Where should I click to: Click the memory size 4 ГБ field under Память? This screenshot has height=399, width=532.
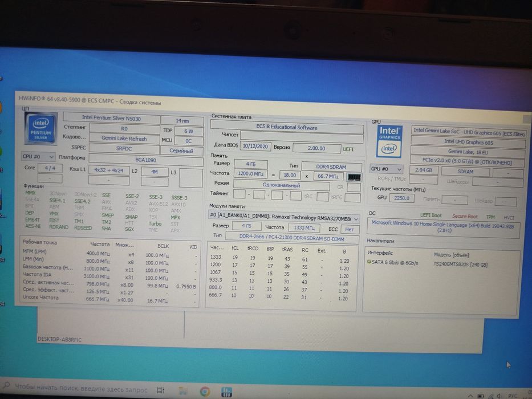pyautogui.click(x=251, y=164)
